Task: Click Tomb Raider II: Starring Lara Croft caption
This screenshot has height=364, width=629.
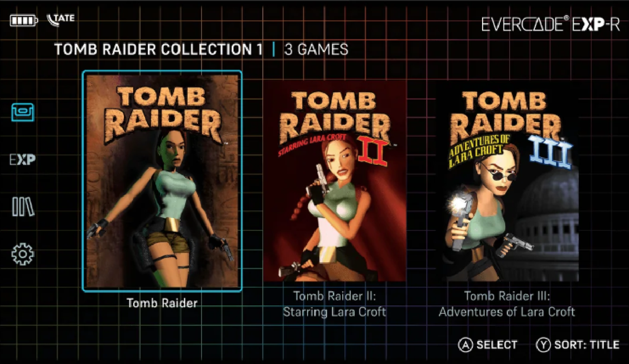Action: [x=335, y=304]
